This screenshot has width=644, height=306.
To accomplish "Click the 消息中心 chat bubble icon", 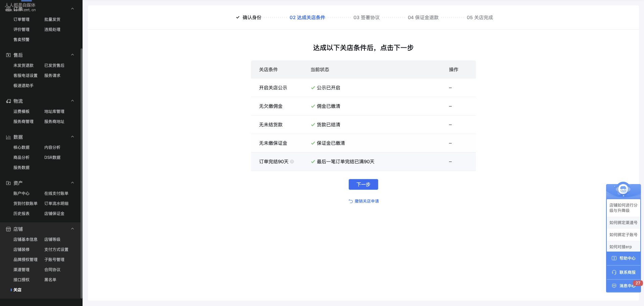I will tap(614, 286).
